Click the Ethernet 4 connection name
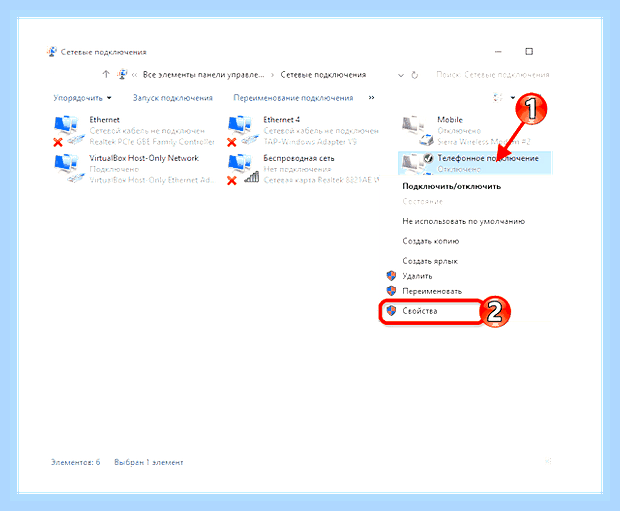 [282, 119]
